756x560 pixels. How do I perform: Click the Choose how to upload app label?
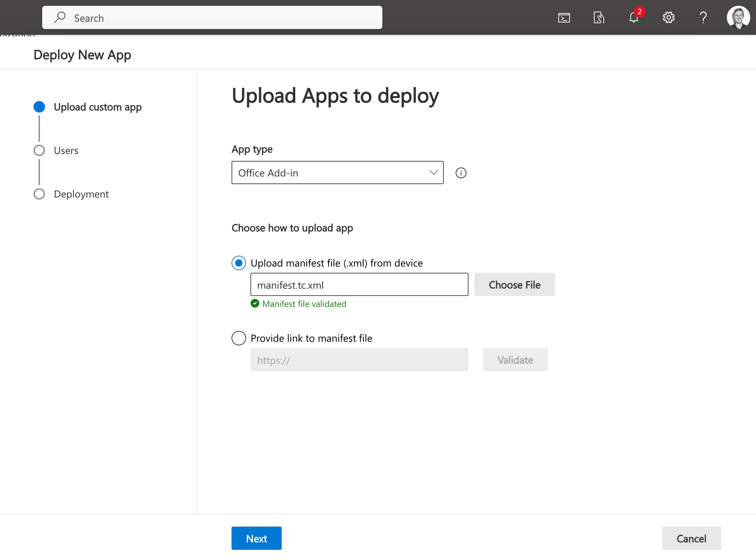pyautogui.click(x=292, y=228)
